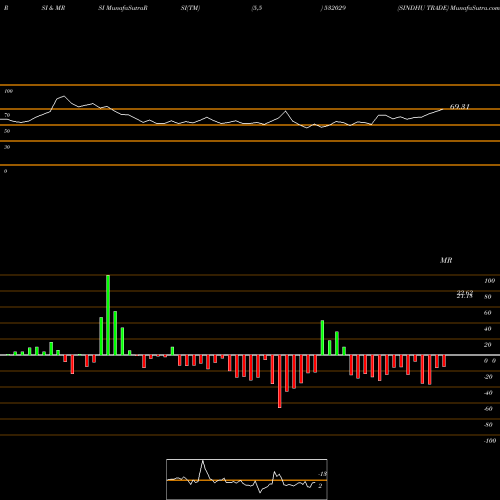This screenshot has height=500, width=500.
Task: Click the RSI line's highest peak
Action: click(x=64, y=96)
